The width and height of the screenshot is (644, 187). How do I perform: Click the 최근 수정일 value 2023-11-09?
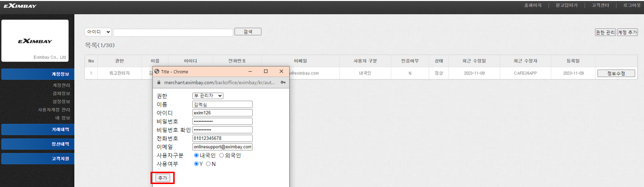[475, 73]
